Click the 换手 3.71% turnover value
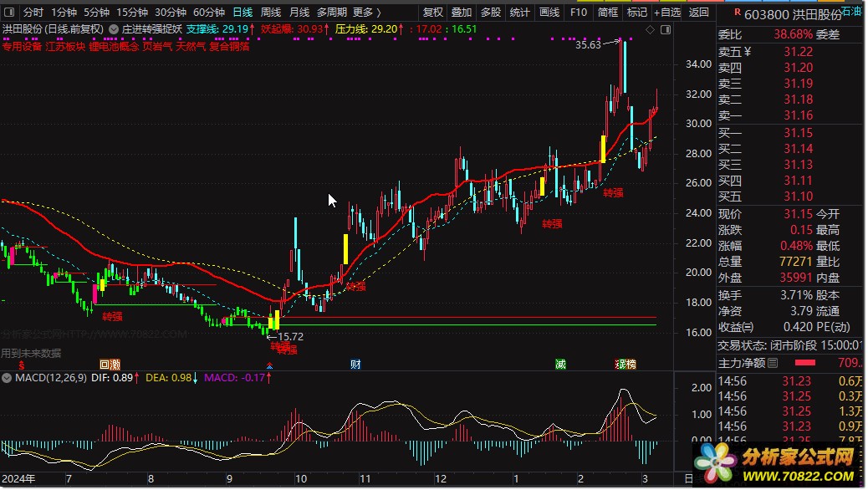Image resolution: width=868 pixels, height=490 pixels. click(797, 296)
